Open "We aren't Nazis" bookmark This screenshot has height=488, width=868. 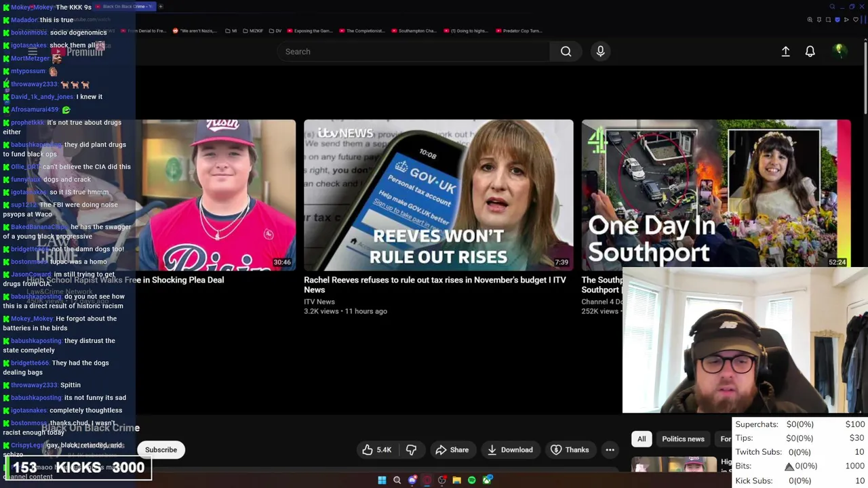[x=196, y=30]
